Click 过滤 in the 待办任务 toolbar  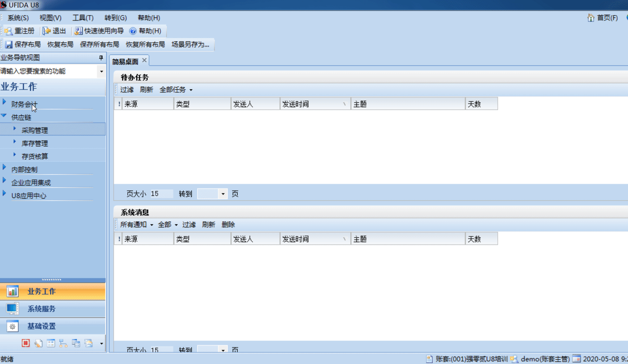coord(127,90)
